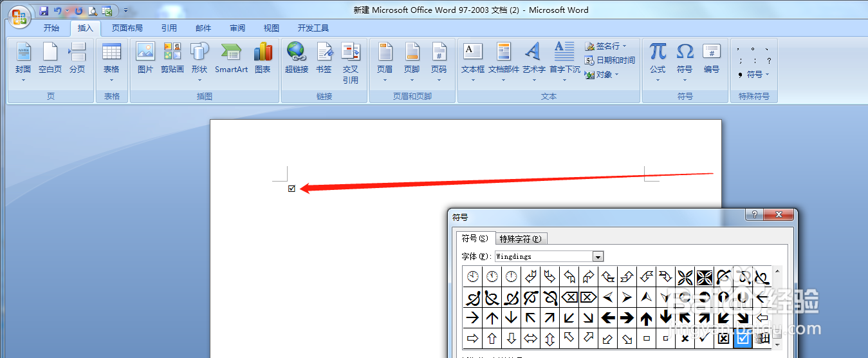Image resolution: width=868 pixels, height=358 pixels.
Task: Switch to the 审阅 tab
Action: click(x=237, y=28)
